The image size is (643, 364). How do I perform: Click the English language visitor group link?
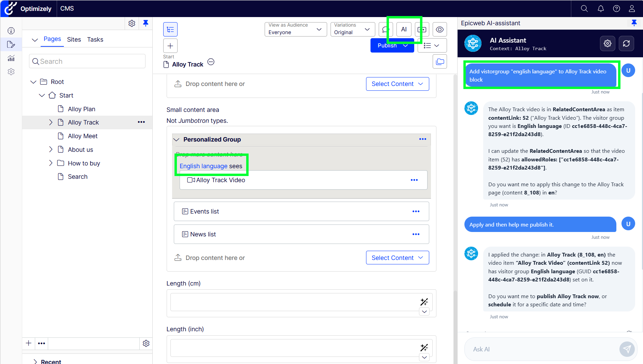[x=204, y=166]
